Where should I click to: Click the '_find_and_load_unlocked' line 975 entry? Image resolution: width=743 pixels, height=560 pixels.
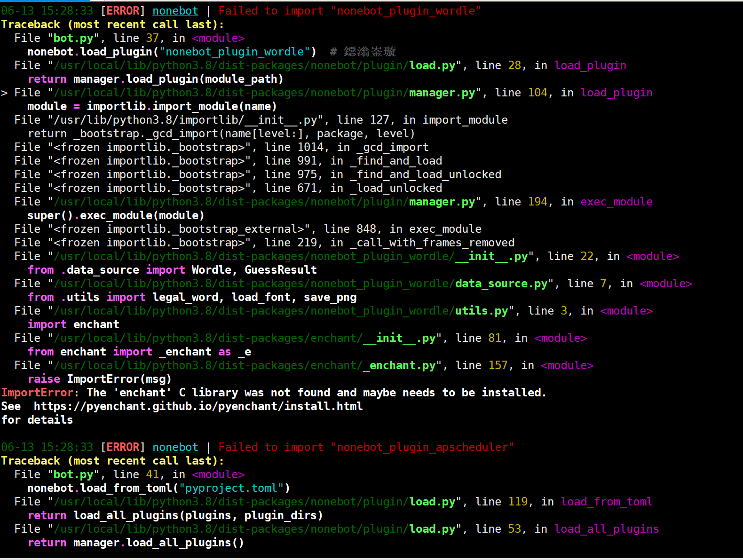pos(258,174)
